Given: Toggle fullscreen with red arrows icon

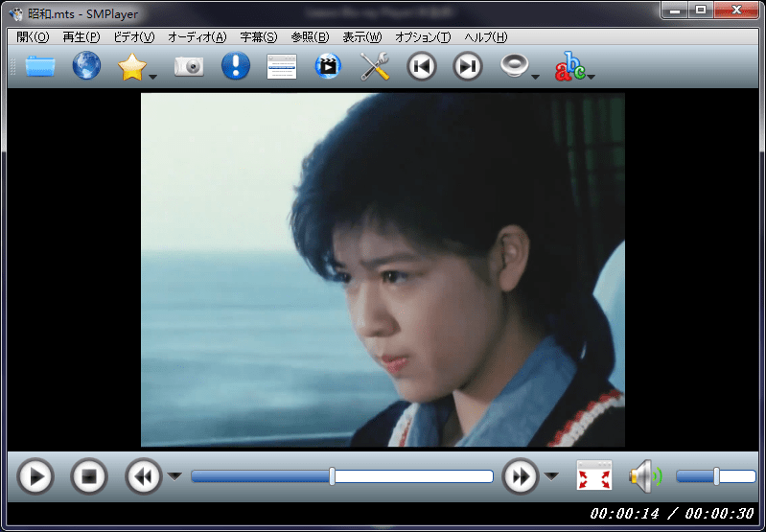Looking at the screenshot, I should pyautogui.click(x=594, y=474).
